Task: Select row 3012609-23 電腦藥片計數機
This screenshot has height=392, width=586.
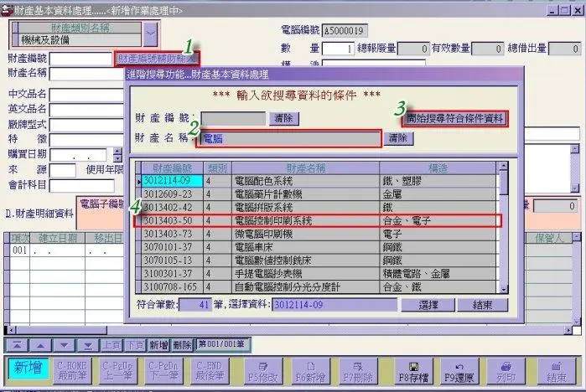Action: [x=319, y=194]
